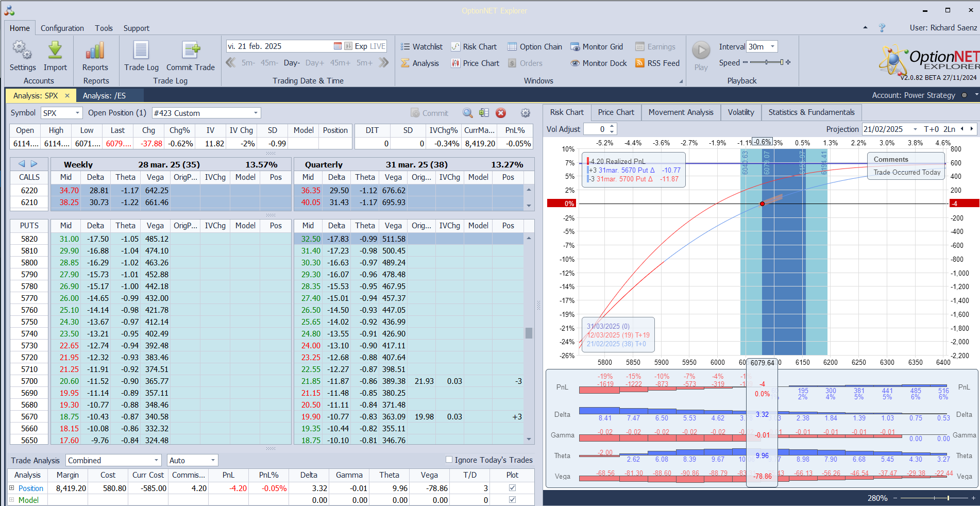Screen dimensions: 980x506
Task: Open calendar picker in trading date field
Action: (337, 46)
